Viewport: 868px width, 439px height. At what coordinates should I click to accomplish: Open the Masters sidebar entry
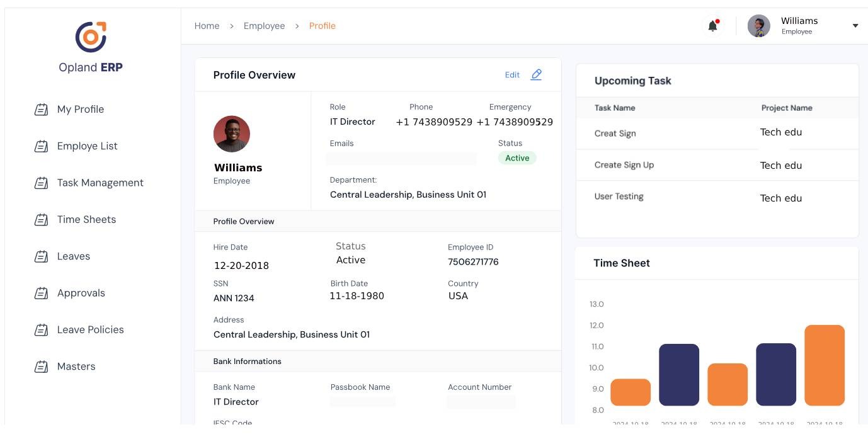pyautogui.click(x=76, y=366)
